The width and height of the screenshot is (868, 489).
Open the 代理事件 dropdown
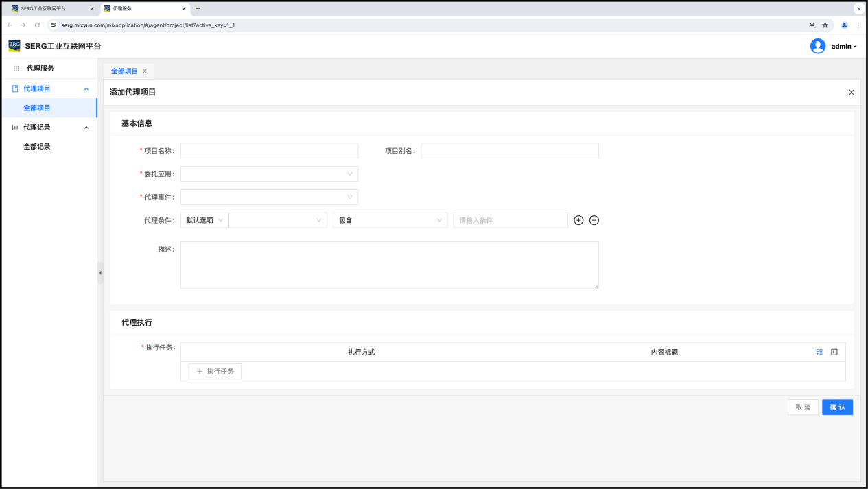(x=269, y=198)
